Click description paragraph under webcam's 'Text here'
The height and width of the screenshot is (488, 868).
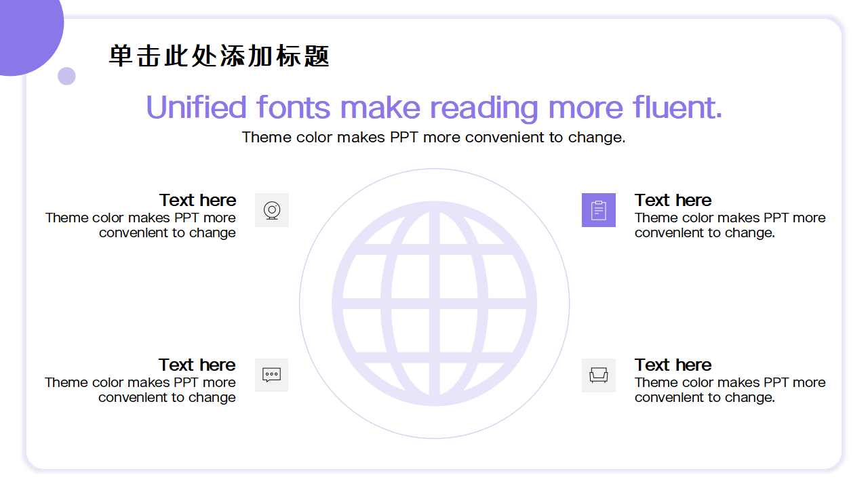[141, 225]
